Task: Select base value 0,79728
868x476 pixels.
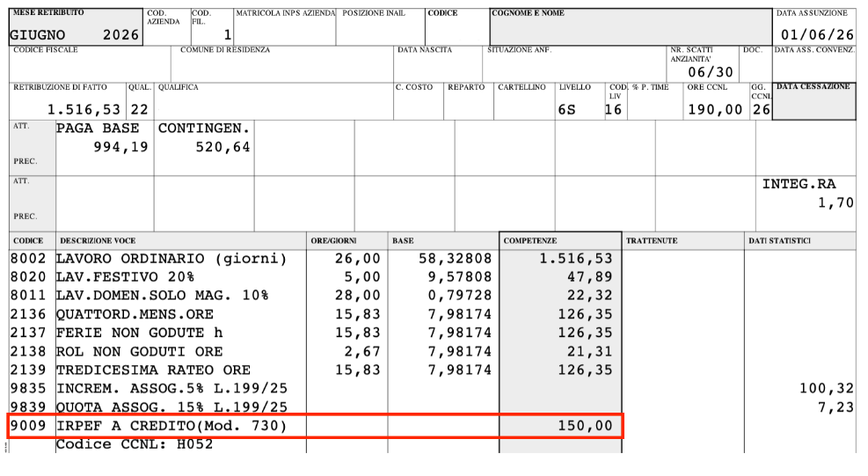Action: click(x=459, y=296)
